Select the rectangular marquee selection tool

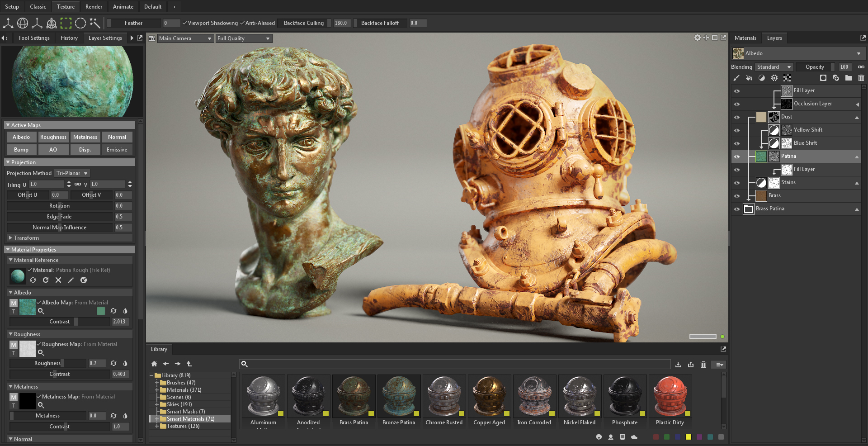(65, 23)
